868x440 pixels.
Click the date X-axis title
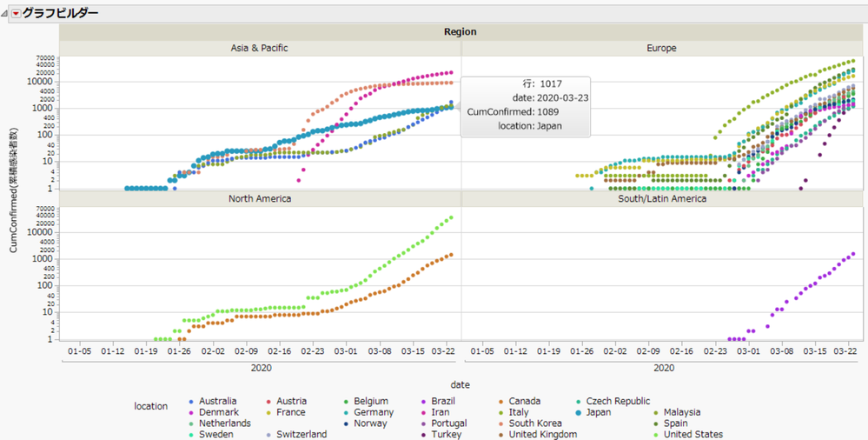[460, 384]
